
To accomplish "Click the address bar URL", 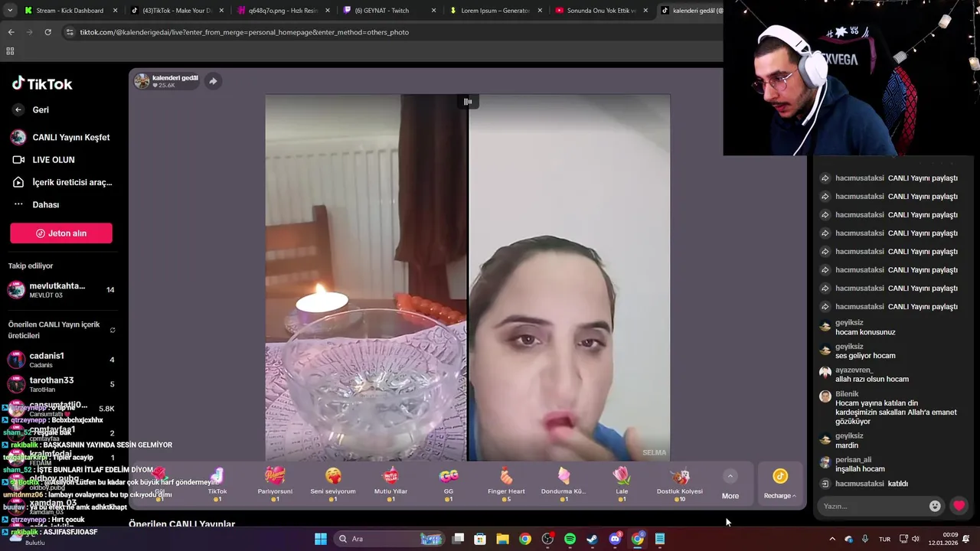I will point(244,32).
